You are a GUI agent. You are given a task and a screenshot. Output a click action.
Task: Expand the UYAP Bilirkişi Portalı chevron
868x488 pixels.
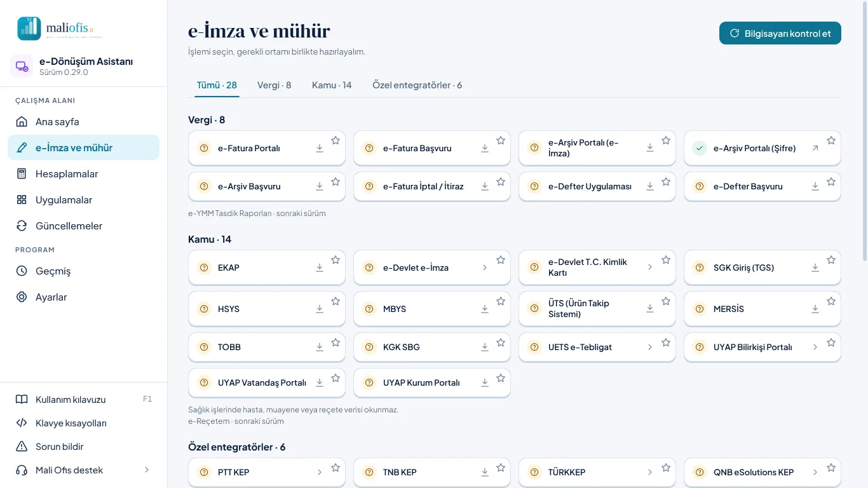815,347
